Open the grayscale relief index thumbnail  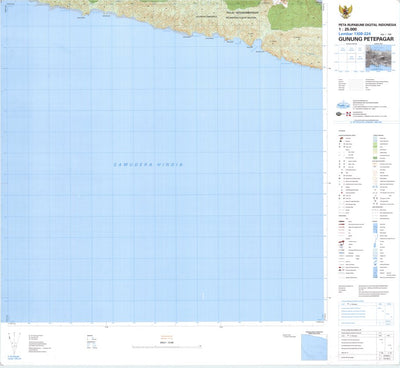click(378, 58)
